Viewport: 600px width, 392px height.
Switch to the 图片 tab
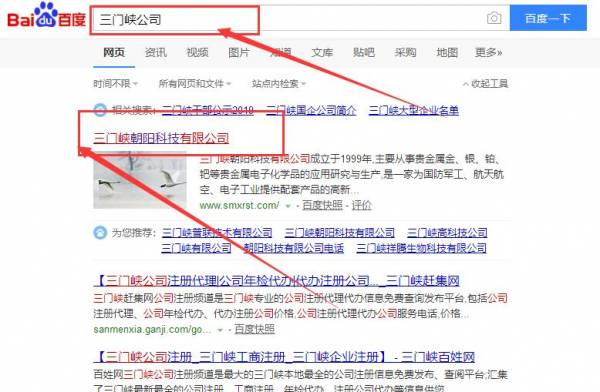pos(239,52)
